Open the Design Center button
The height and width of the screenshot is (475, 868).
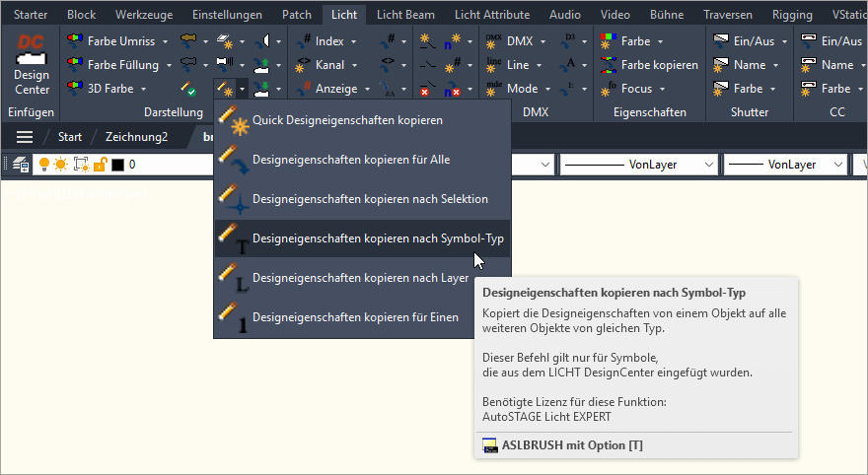tap(31, 65)
